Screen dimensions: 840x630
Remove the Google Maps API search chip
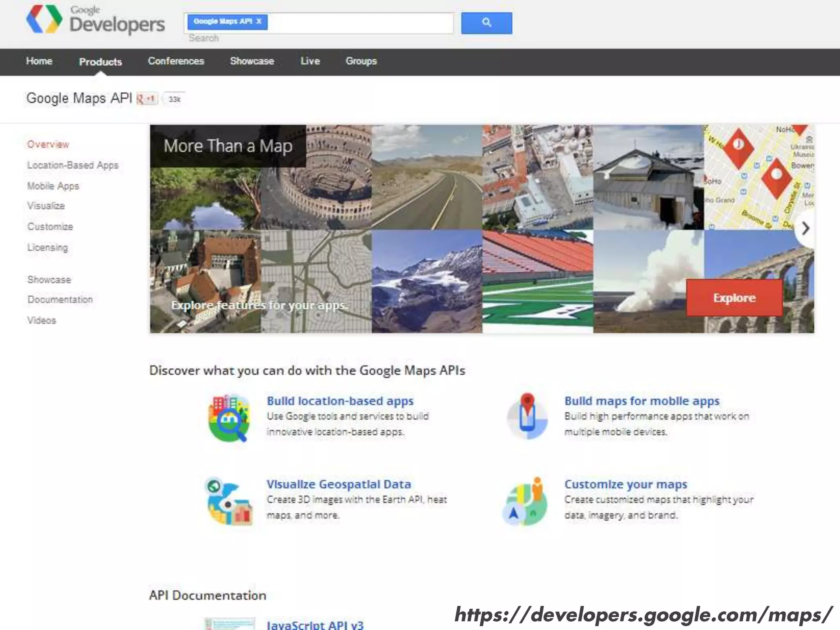[259, 21]
